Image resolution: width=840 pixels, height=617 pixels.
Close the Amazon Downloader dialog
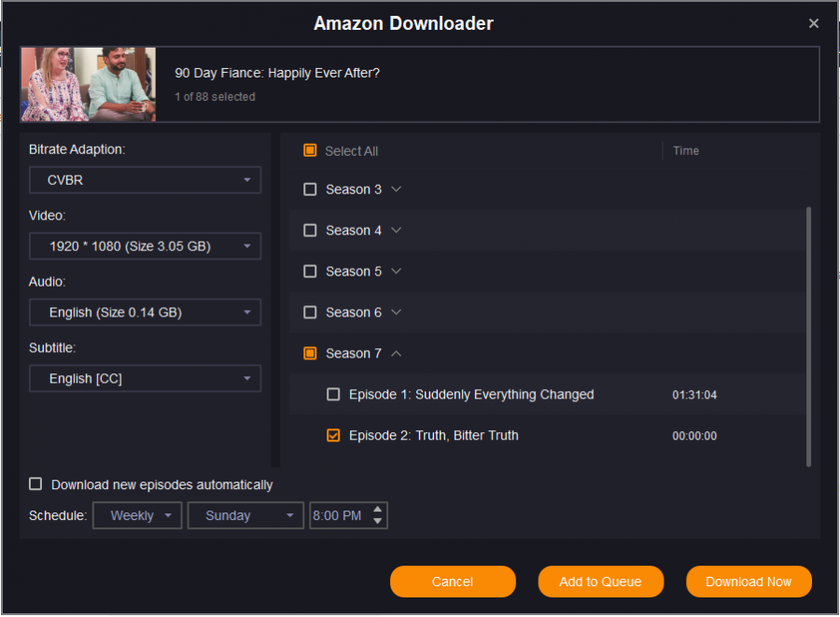click(x=813, y=23)
